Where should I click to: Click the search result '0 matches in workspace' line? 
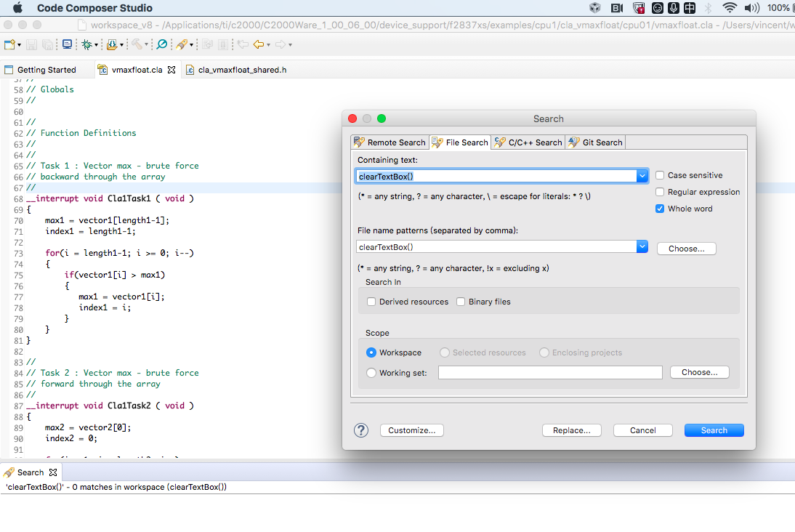(116, 488)
